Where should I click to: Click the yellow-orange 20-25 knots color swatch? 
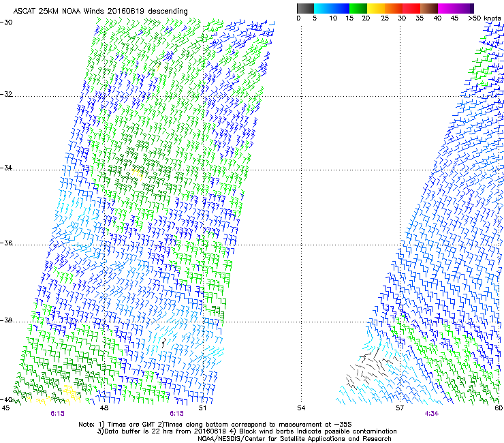[x=376, y=8]
